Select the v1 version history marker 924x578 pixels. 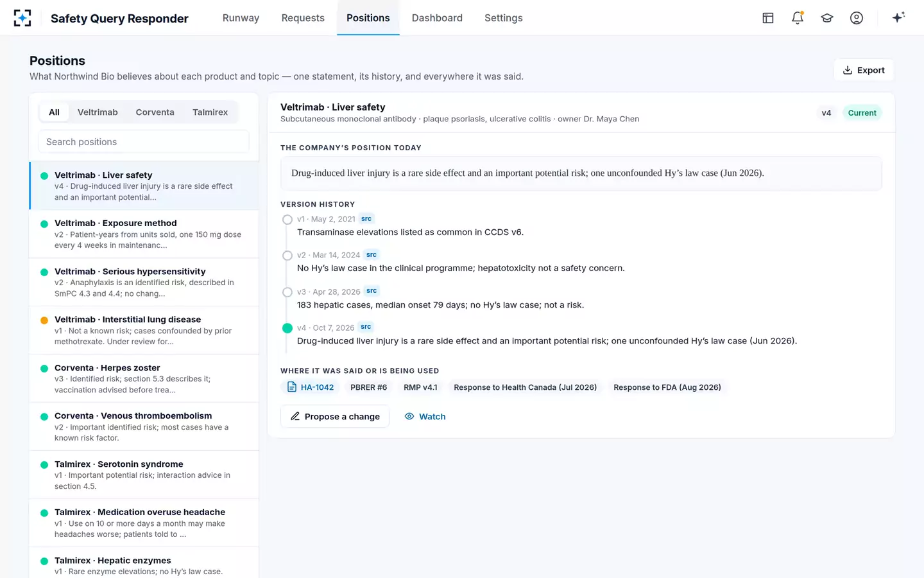point(287,220)
